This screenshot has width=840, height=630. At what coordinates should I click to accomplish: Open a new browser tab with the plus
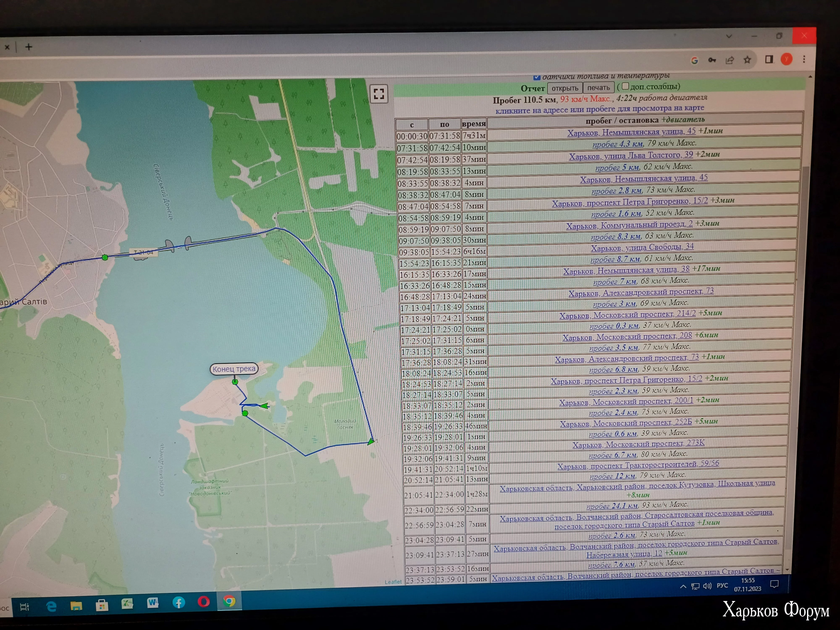pos(29,47)
